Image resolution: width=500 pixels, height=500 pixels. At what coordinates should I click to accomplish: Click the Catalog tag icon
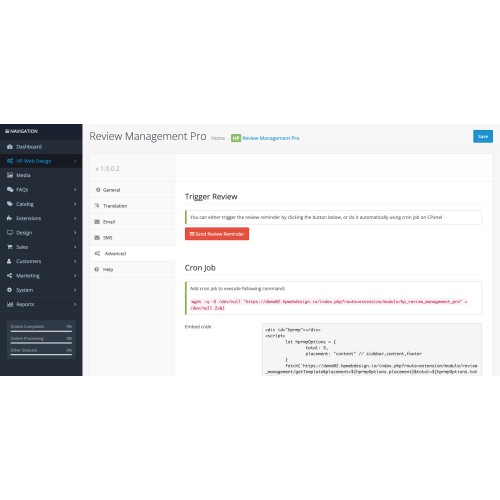(x=10, y=204)
